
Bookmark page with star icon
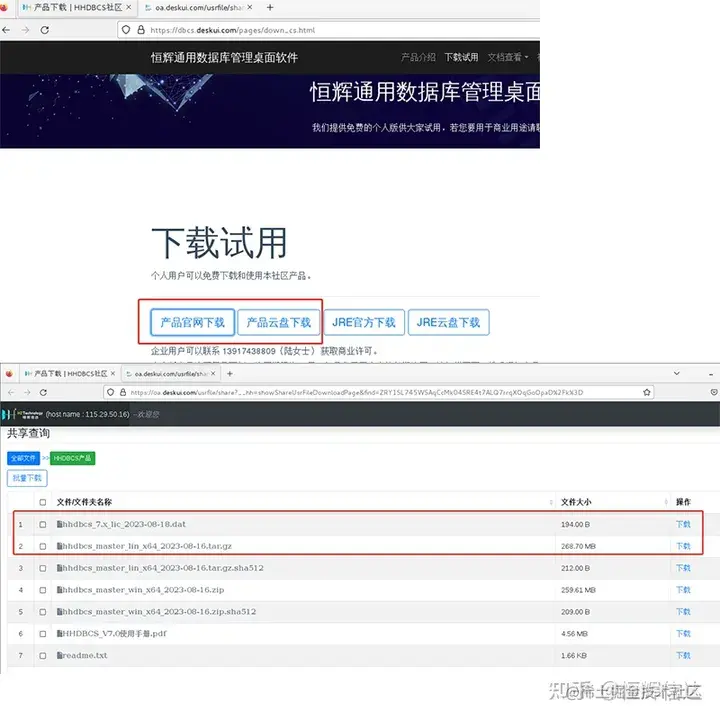point(647,392)
